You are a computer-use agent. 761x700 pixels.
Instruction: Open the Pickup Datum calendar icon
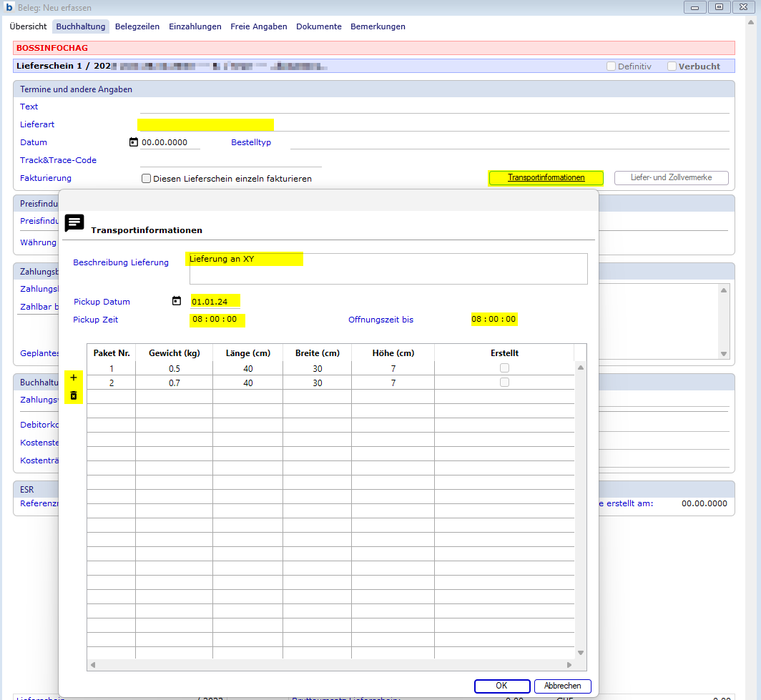coord(177,301)
